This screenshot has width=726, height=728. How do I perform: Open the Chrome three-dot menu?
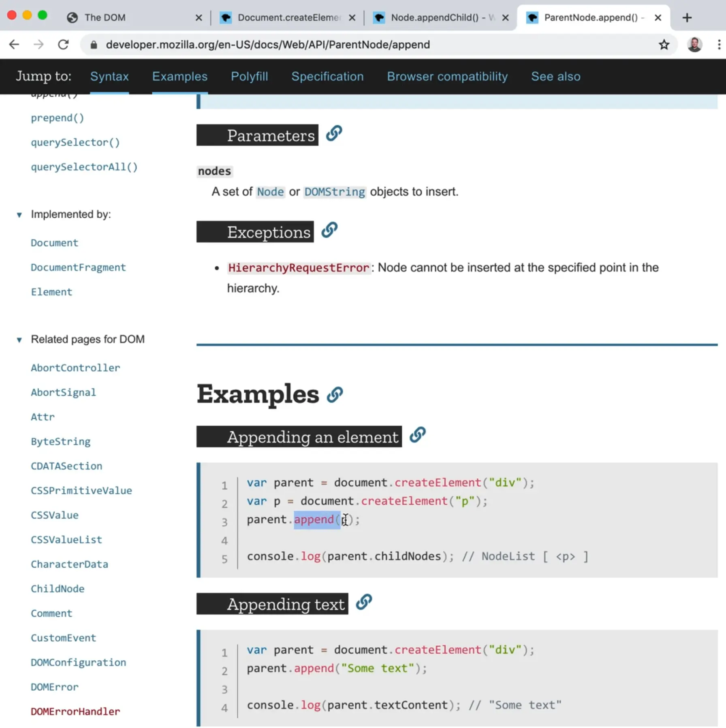720,45
